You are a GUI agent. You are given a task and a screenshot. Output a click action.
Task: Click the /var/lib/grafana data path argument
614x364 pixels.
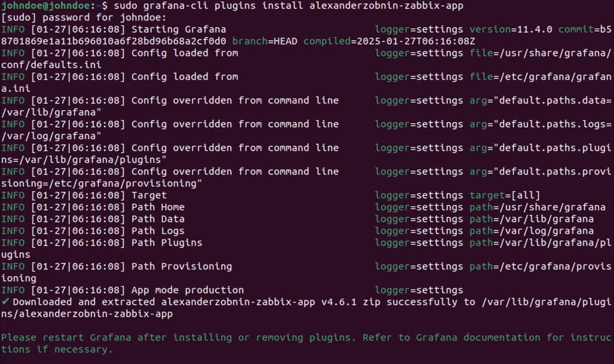tap(51, 112)
